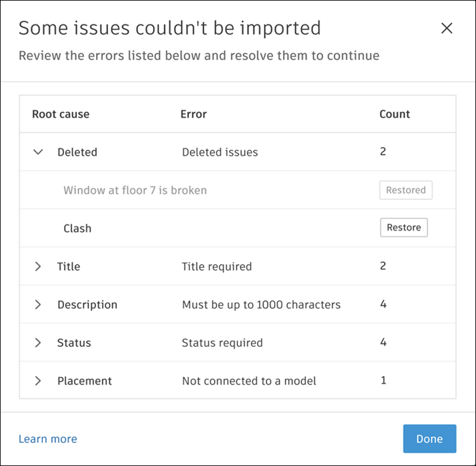This screenshot has height=466, width=476.
Task: Expand the Placement error row
Action: (x=38, y=381)
